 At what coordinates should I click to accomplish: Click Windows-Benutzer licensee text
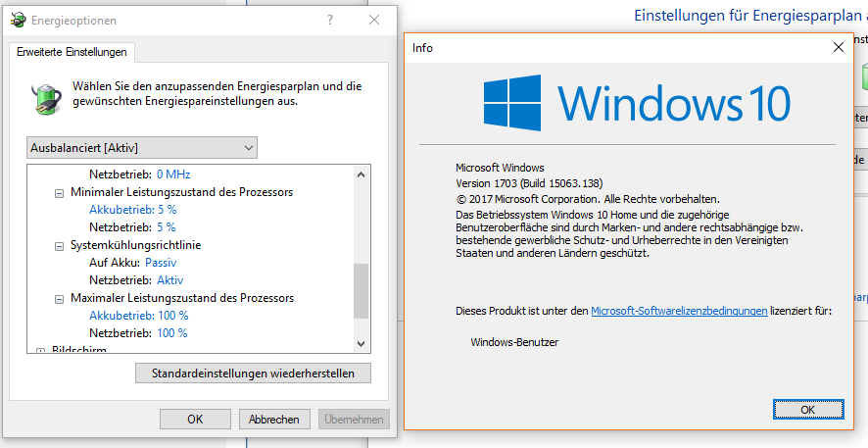tap(514, 342)
